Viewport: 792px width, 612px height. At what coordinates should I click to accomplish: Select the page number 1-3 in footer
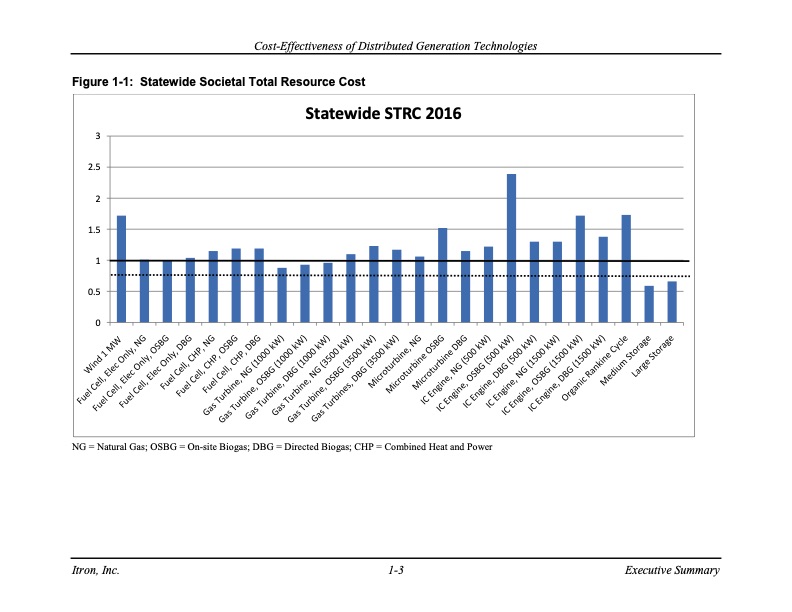[395, 570]
